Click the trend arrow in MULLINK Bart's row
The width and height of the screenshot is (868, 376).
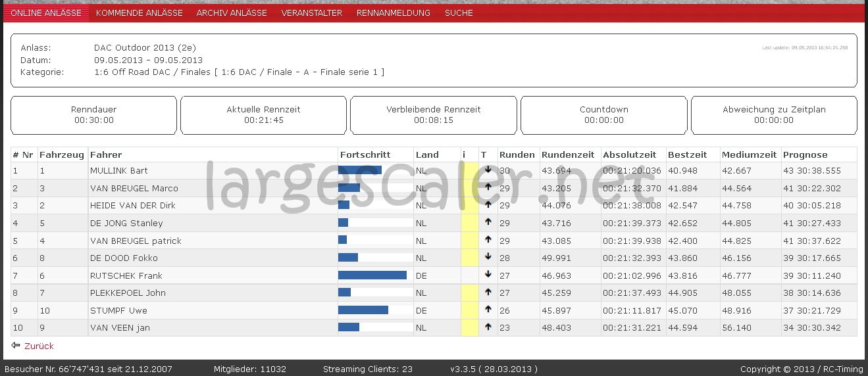488,170
